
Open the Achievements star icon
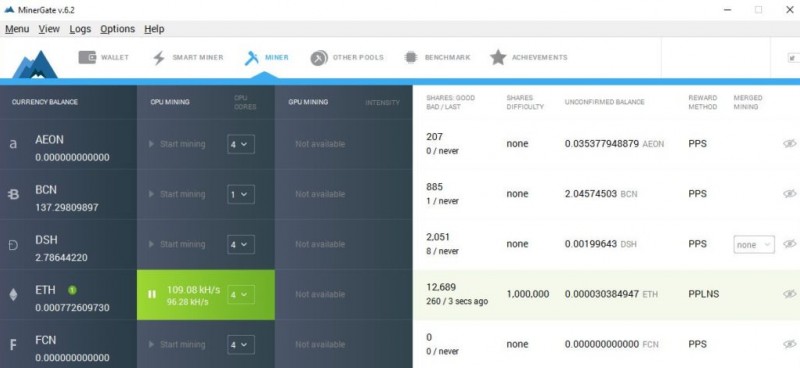(498, 57)
